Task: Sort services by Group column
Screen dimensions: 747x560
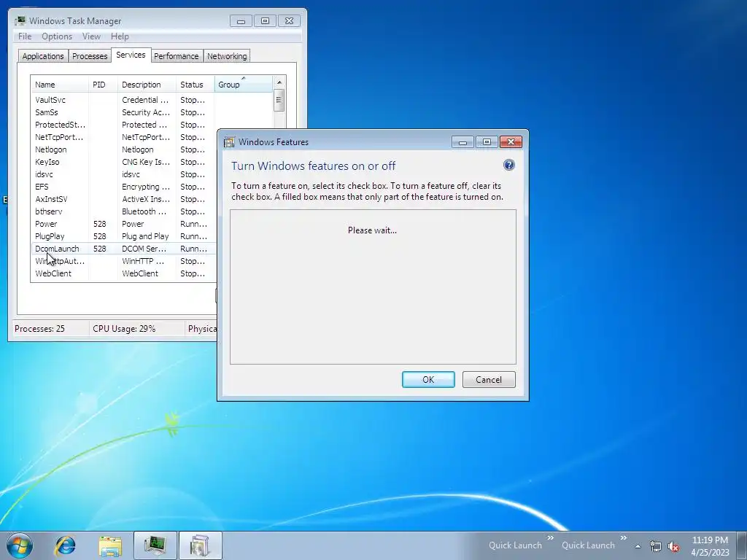Action: 244,85
